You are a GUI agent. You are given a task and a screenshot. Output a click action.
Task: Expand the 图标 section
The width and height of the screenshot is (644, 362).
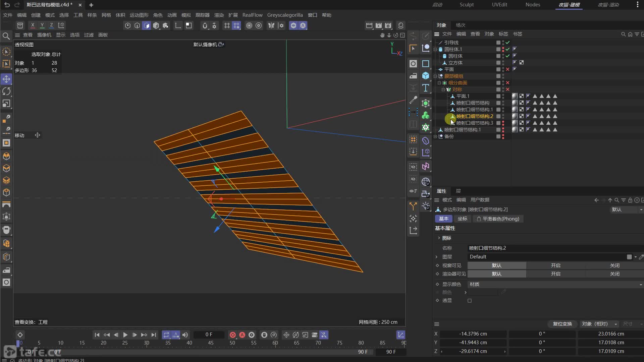point(439,238)
